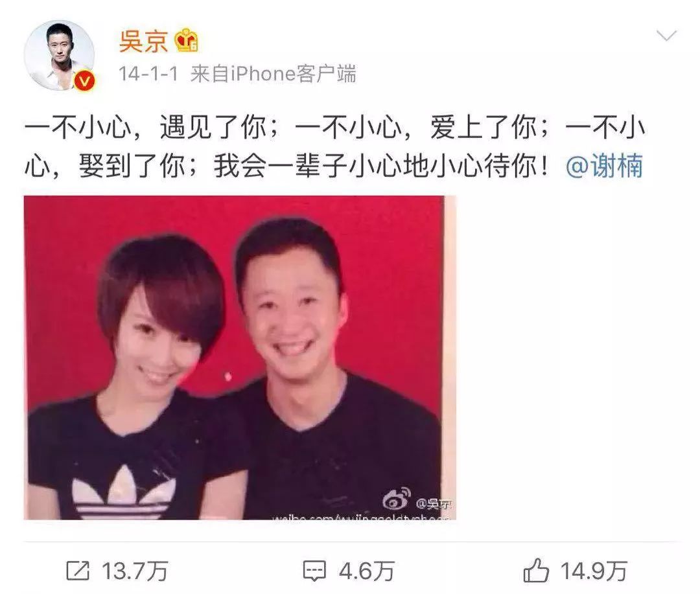Tap the 4.6万 comment count

366,571
